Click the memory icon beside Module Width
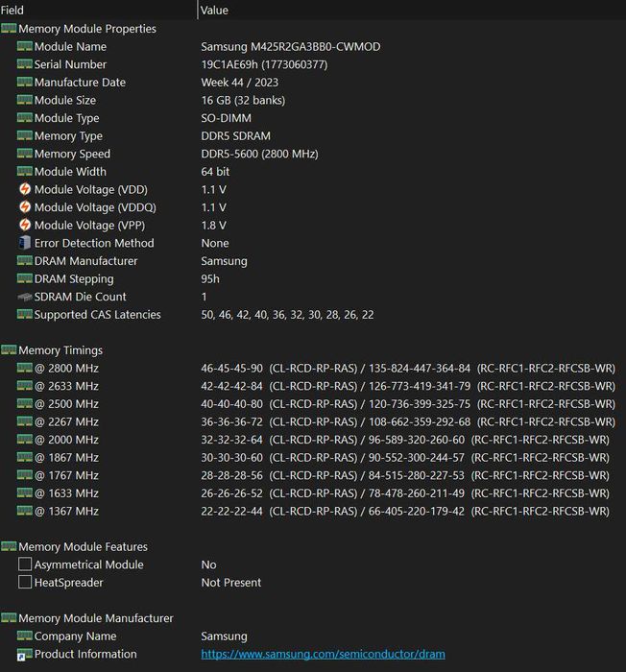626x672 pixels. tap(24, 172)
